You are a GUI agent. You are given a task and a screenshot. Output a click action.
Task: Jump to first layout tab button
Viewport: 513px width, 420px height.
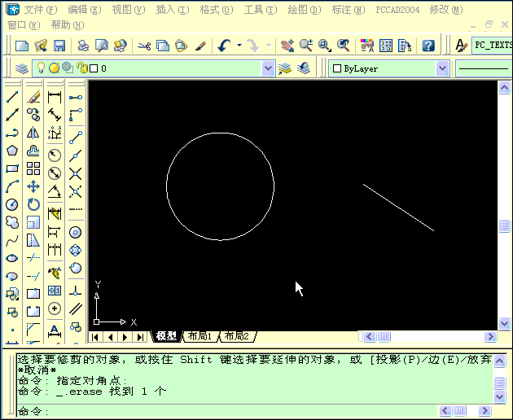[x=95, y=337]
